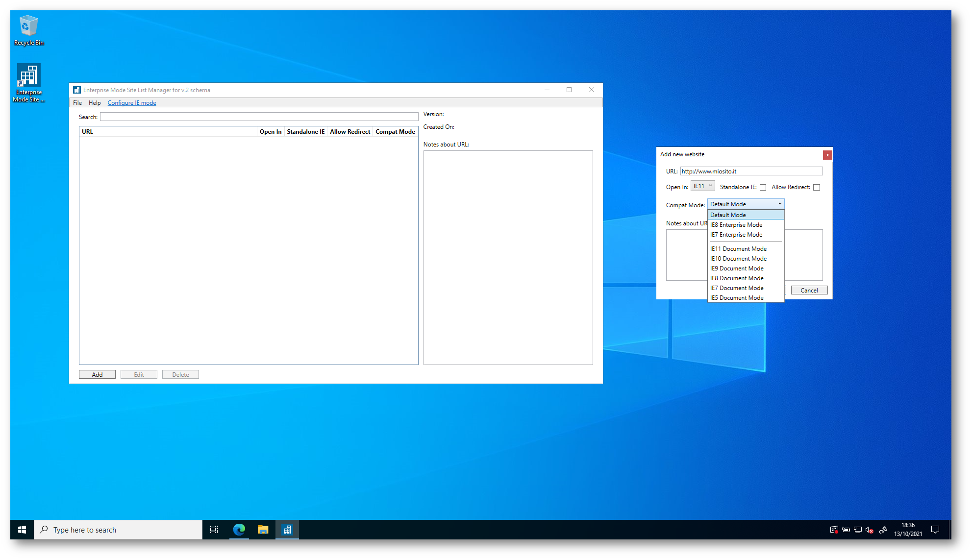972x560 pixels.
Task: Click the Search input field
Action: (x=259, y=117)
